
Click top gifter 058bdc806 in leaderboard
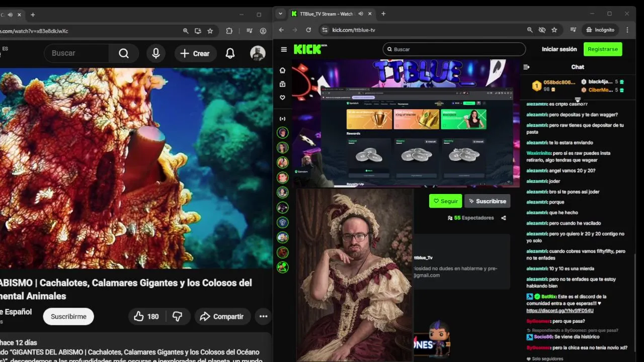point(553,85)
